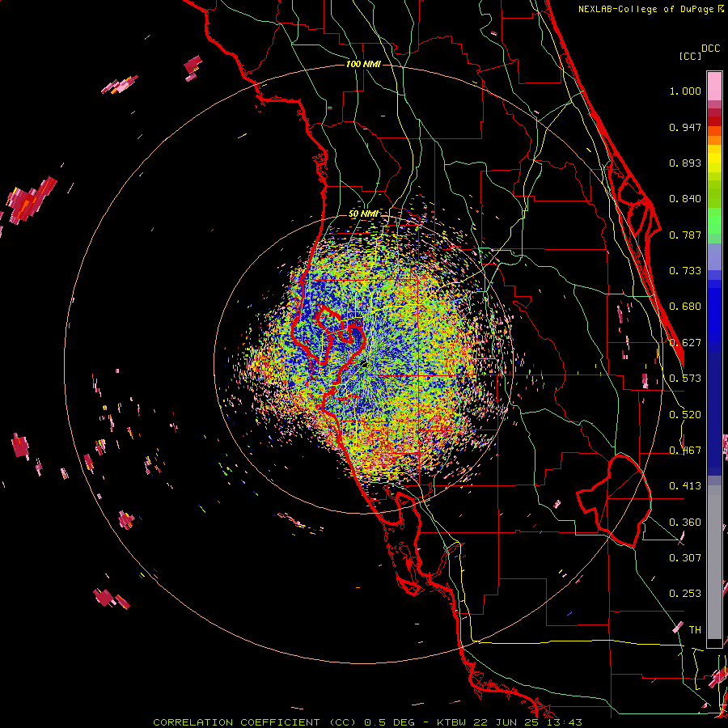Click the 0.733 scale value
The height and width of the screenshot is (728, 728).
point(685,271)
